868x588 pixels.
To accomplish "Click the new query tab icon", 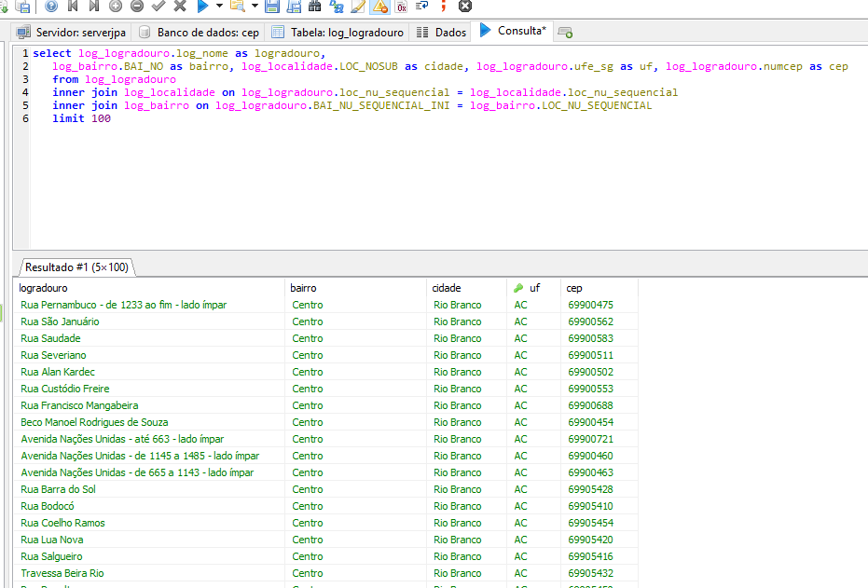I will 564,33.
